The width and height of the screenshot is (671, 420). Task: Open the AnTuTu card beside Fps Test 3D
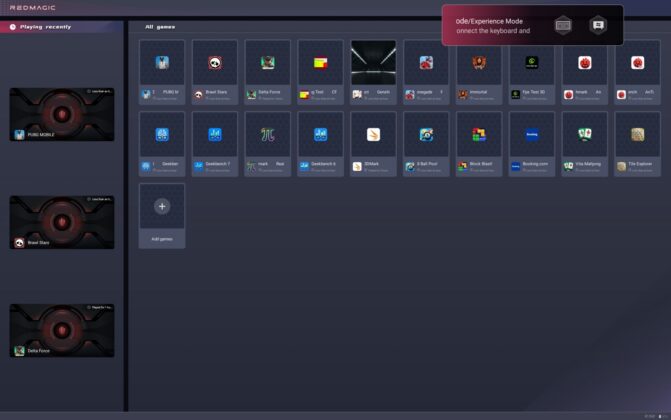tap(585, 72)
